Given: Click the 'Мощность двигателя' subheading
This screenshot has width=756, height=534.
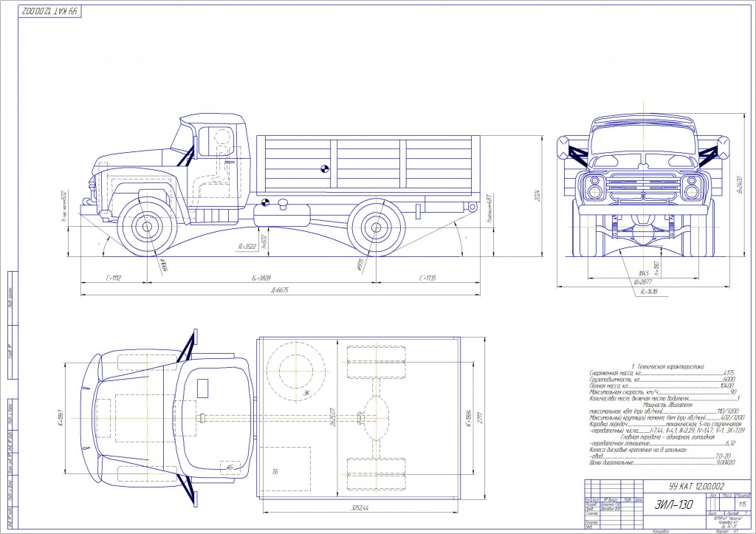Looking at the screenshot, I should (667, 405).
